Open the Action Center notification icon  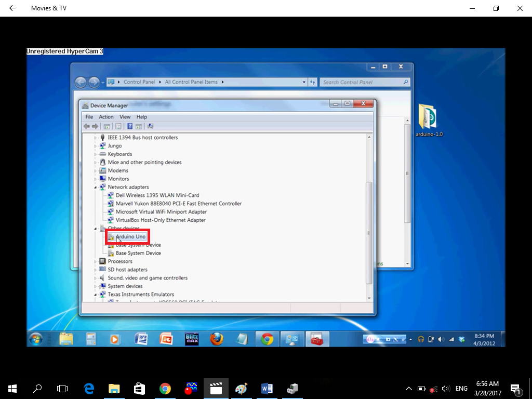pyautogui.click(x=516, y=389)
